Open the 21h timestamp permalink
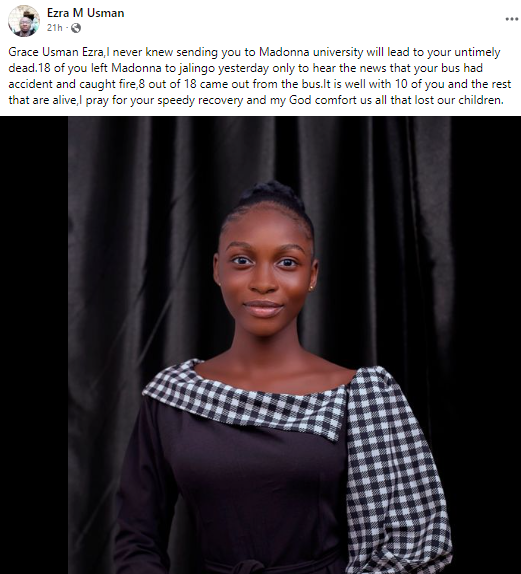Screen dimensions: 521x574 pyautogui.click(x=55, y=28)
